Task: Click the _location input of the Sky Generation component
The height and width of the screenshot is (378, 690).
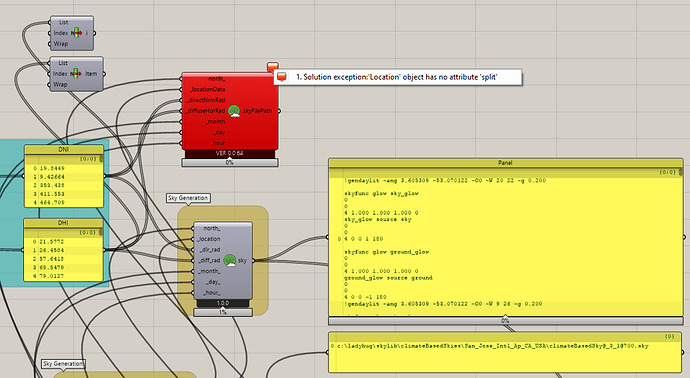Action: 209,239
